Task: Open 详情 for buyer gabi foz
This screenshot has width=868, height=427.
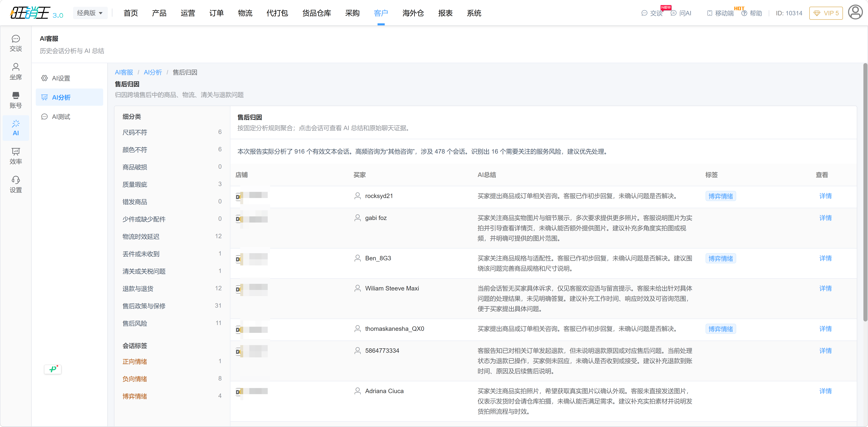Action: click(825, 218)
